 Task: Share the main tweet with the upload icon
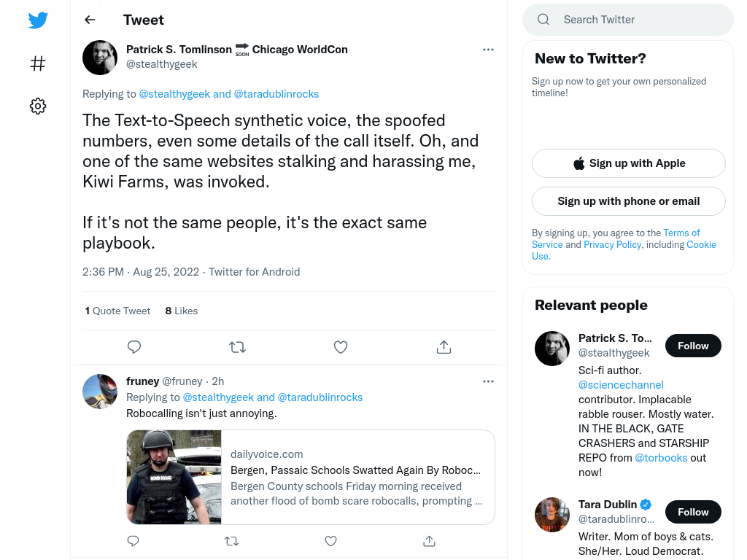[x=444, y=346]
